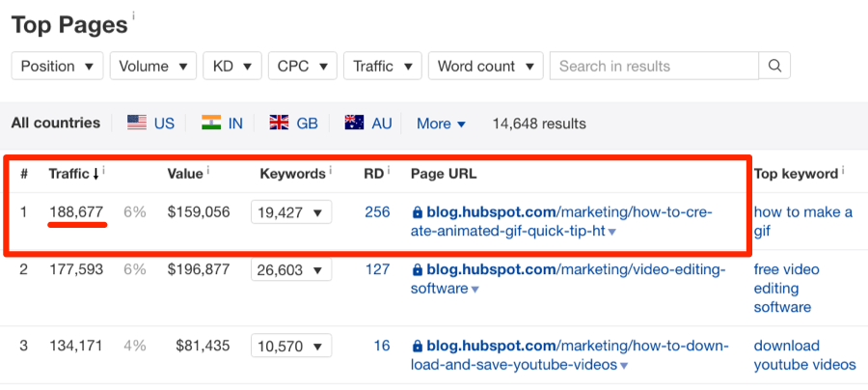This screenshot has width=868, height=390.
Task: Open the 256 referring domains link
Action: [377, 212]
